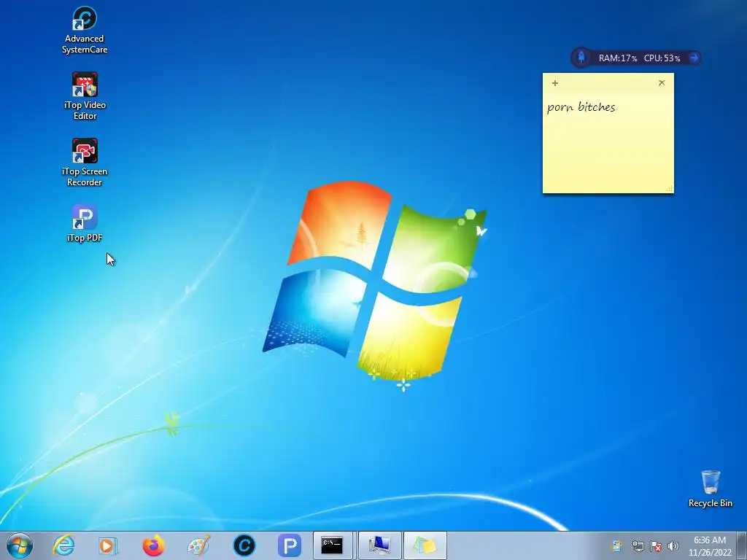Open the clock showing 6:36 AM
Image resolution: width=747 pixels, height=560 pixels.
710,546
